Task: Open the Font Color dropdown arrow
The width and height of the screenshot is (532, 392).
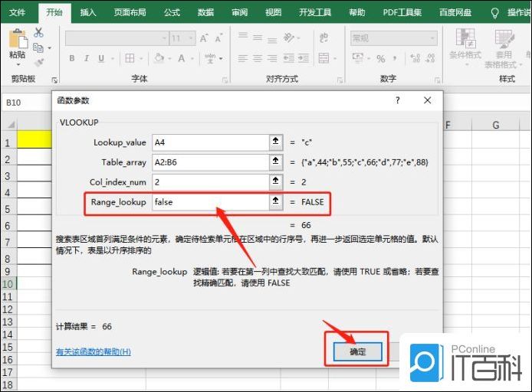Action: (x=192, y=59)
